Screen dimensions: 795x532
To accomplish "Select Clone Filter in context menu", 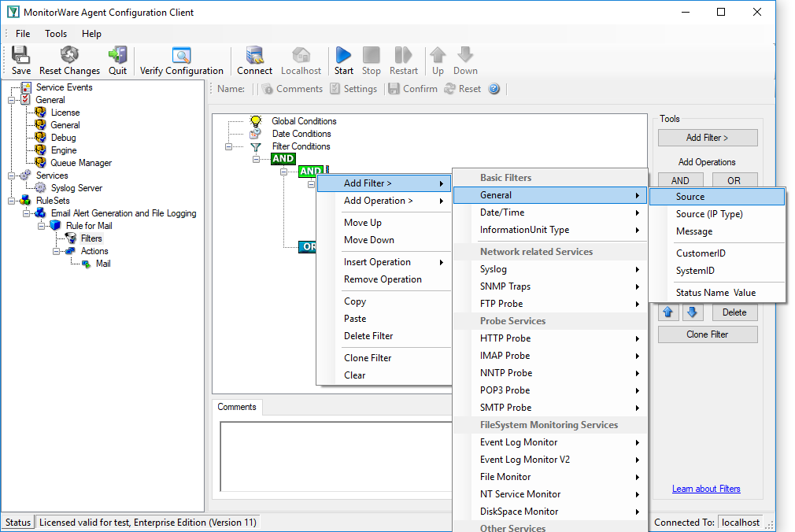I will [384, 358].
